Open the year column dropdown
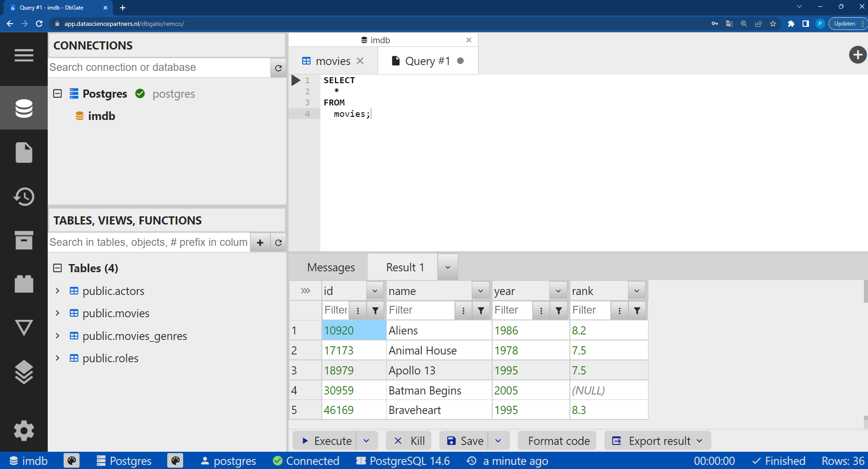 click(x=558, y=291)
